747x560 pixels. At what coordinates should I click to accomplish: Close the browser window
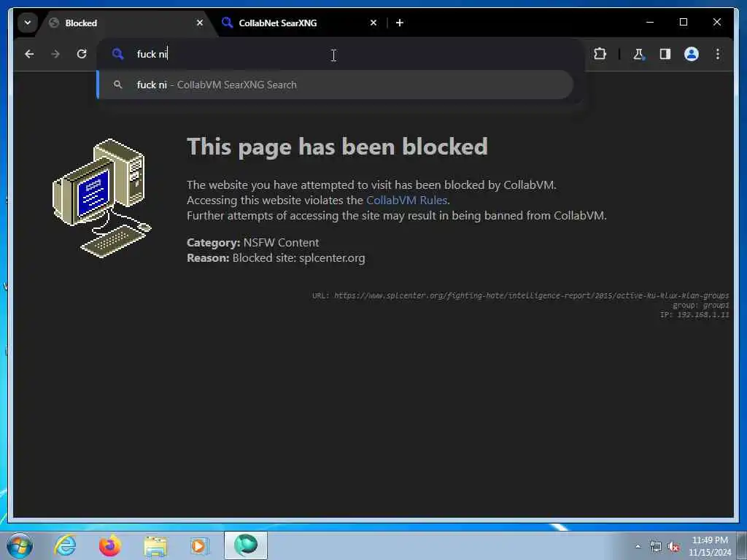716,22
